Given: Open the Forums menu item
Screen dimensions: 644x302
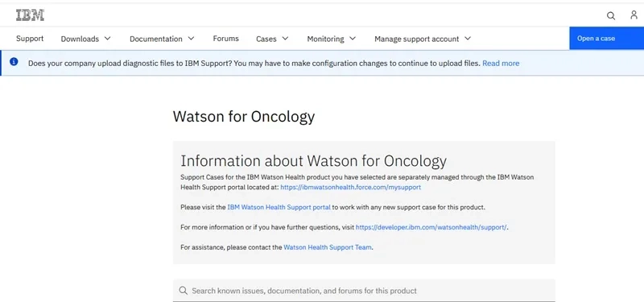Looking at the screenshot, I should click(225, 38).
